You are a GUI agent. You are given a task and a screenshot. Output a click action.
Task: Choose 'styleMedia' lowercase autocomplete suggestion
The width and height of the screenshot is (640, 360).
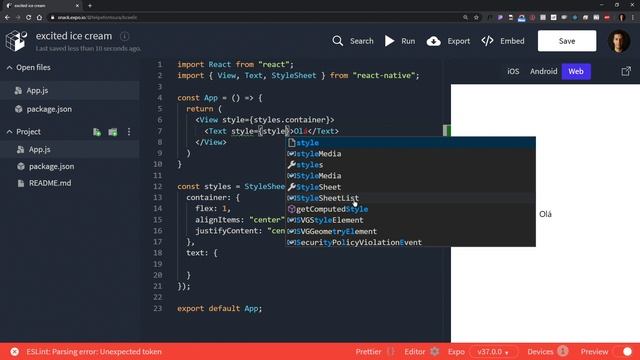(410, 154)
